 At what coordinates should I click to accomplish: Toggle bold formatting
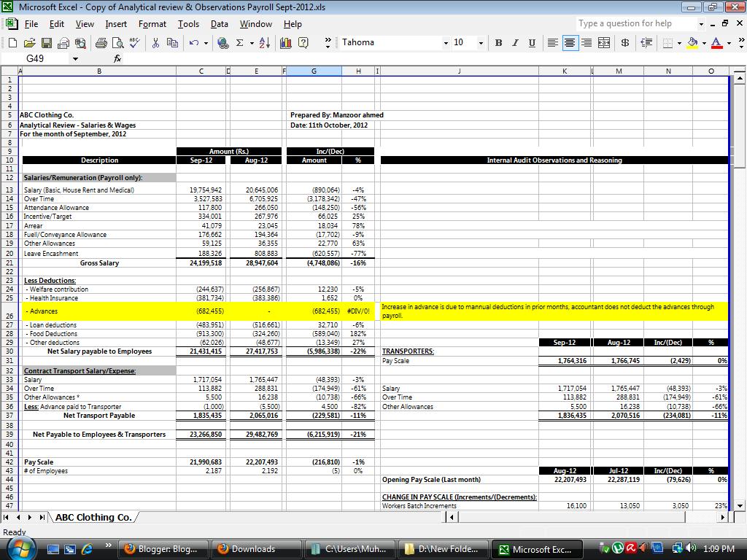pyautogui.click(x=498, y=43)
